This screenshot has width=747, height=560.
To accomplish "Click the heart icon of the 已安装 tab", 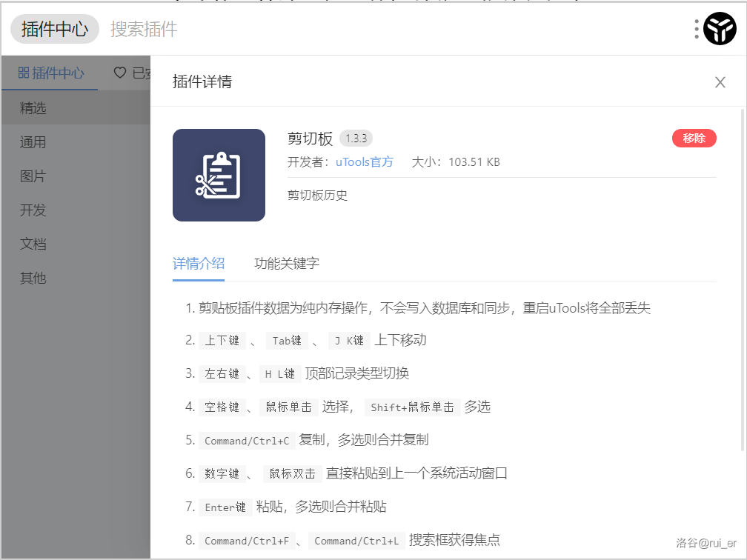I will pyautogui.click(x=119, y=73).
